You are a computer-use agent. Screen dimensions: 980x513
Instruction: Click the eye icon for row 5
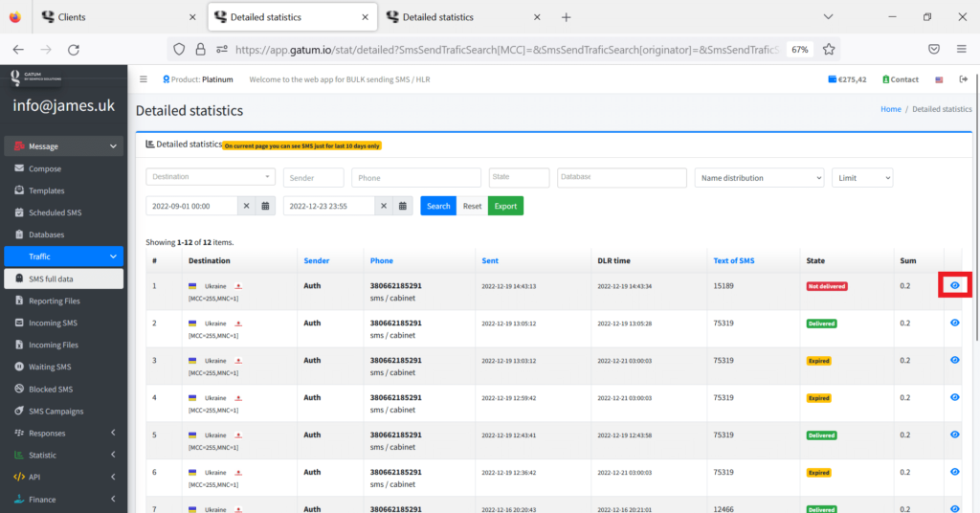pyautogui.click(x=954, y=435)
